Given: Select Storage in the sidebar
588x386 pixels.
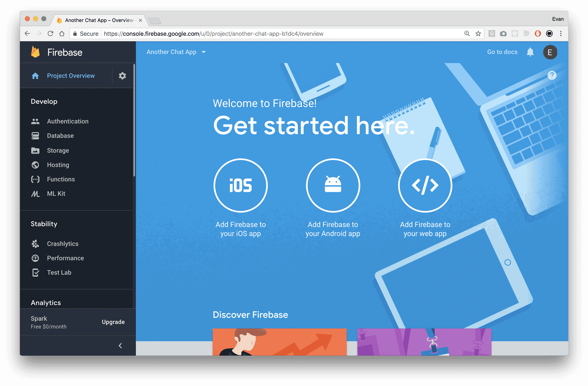Looking at the screenshot, I should pos(58,150).
